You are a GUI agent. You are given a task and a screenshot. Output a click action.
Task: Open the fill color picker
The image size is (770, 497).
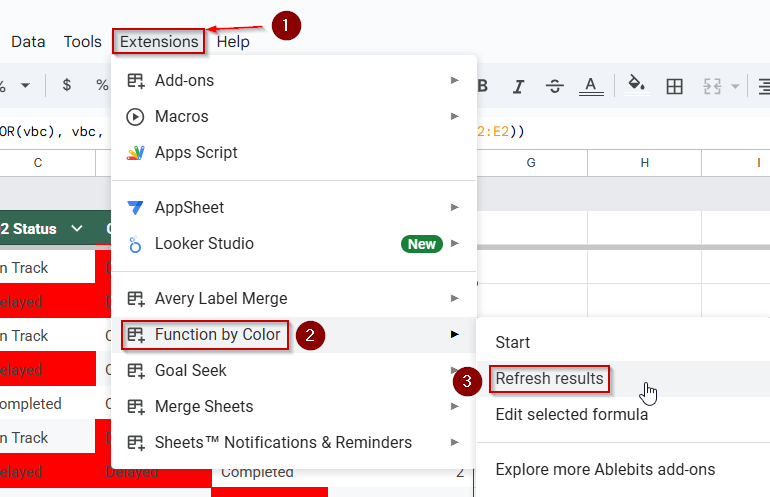tap(637, 85)
